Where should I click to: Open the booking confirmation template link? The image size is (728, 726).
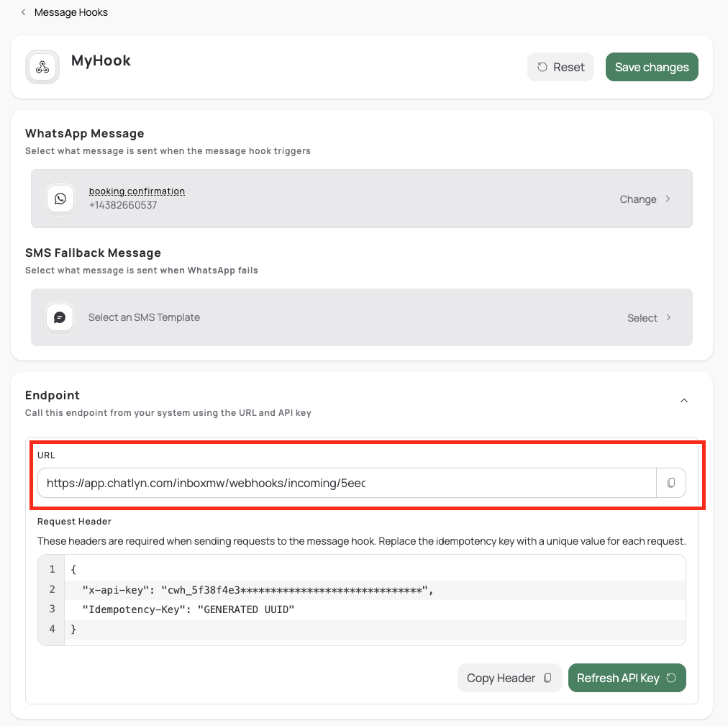pos(137,191)
